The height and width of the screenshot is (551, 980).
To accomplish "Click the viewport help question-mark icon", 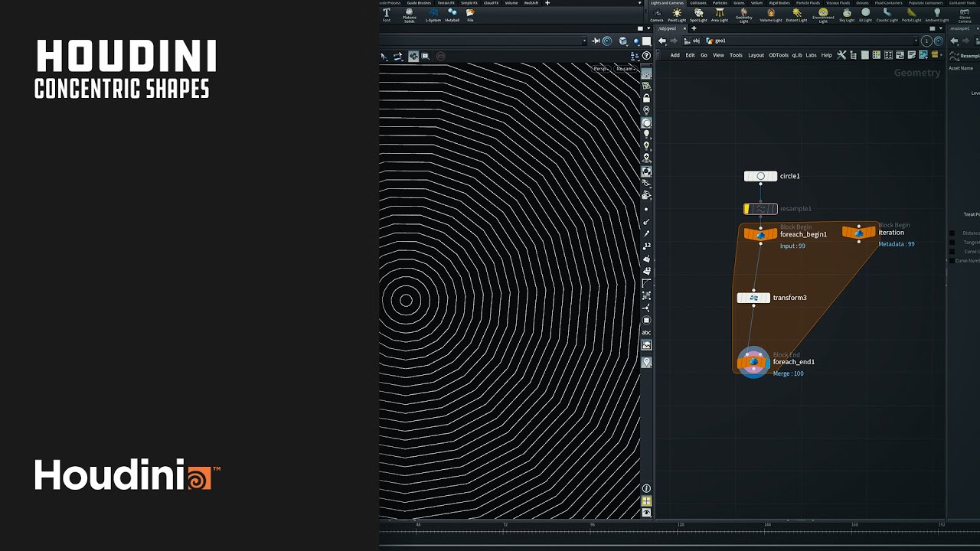I will 646,56.
